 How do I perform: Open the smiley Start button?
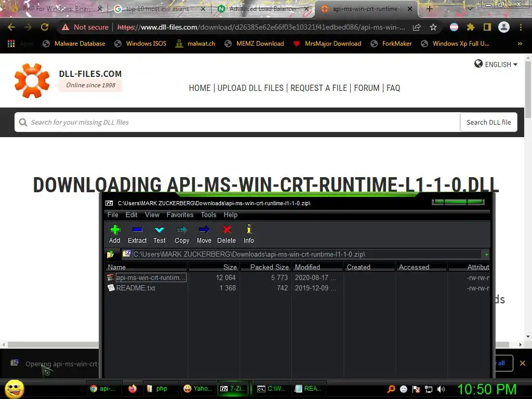pos(14,389)
